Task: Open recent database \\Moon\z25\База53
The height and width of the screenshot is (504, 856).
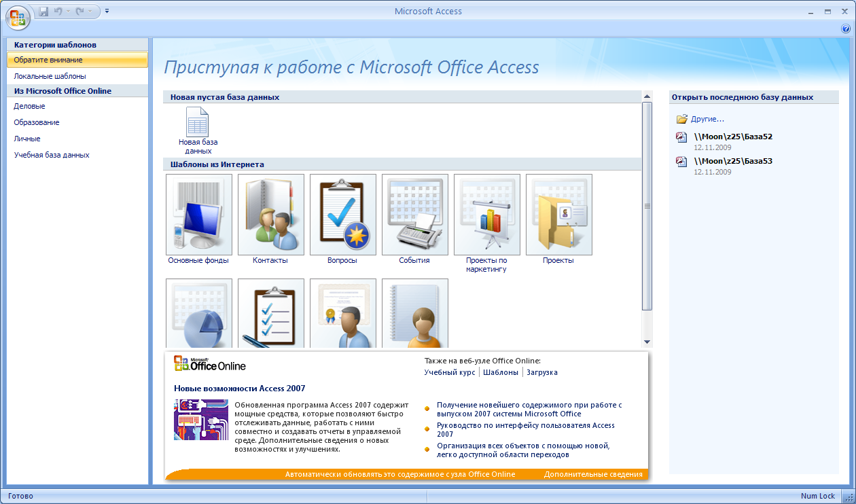Action: coord(732,161)
